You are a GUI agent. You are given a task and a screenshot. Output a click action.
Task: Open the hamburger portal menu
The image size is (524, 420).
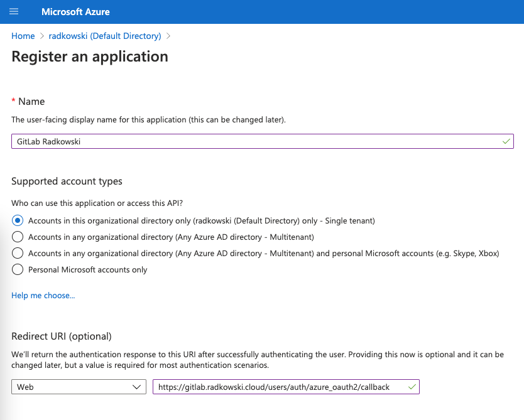point(14,12)
